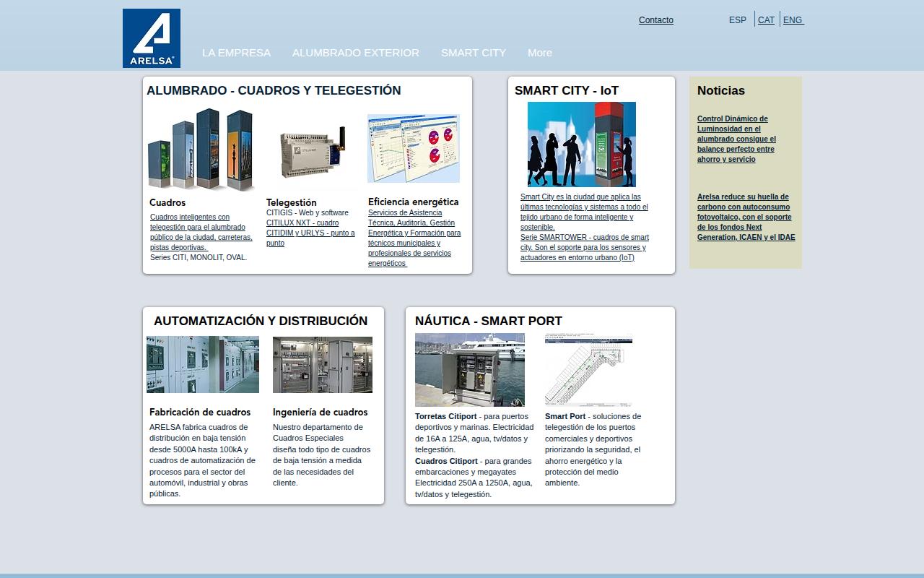
Task: Click the Cuadros subheading
Action: pos(167,202)
